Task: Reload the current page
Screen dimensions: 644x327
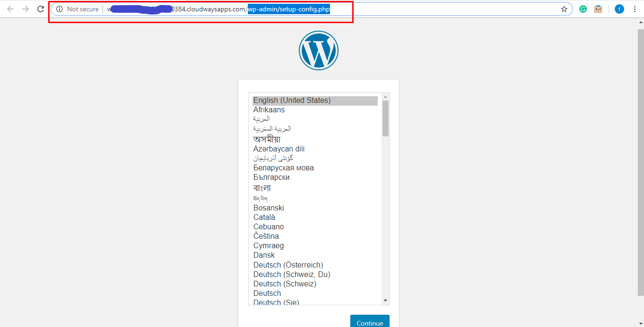Action: click(41, 9)
